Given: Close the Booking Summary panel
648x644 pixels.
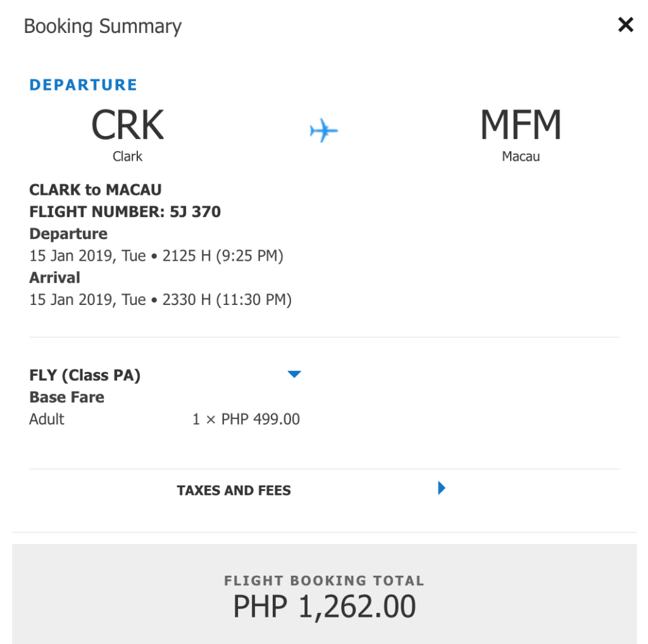Looking at the screenshot, I should [x=626, y=25].
